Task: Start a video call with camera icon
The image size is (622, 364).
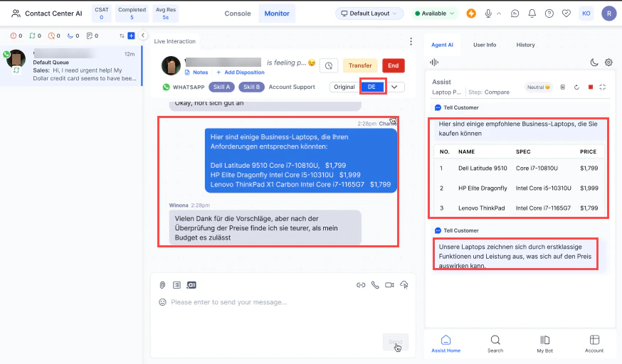Action: click(x=389, y=285)
